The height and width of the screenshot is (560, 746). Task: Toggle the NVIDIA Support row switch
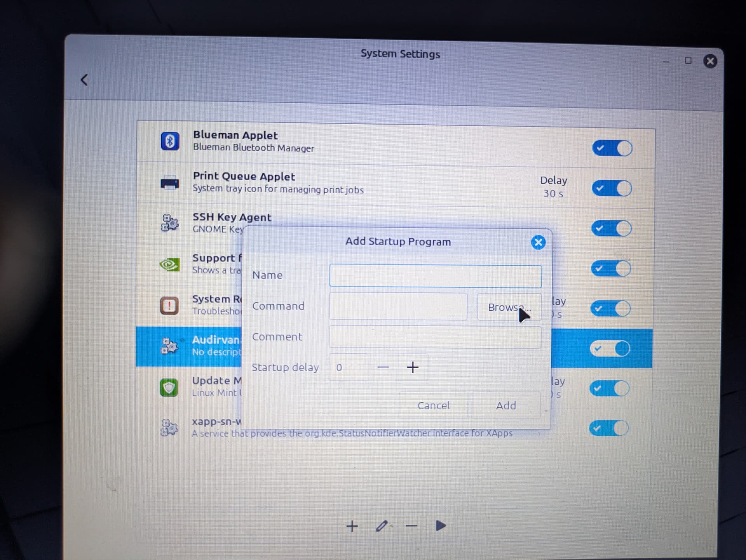click(611, 268)
